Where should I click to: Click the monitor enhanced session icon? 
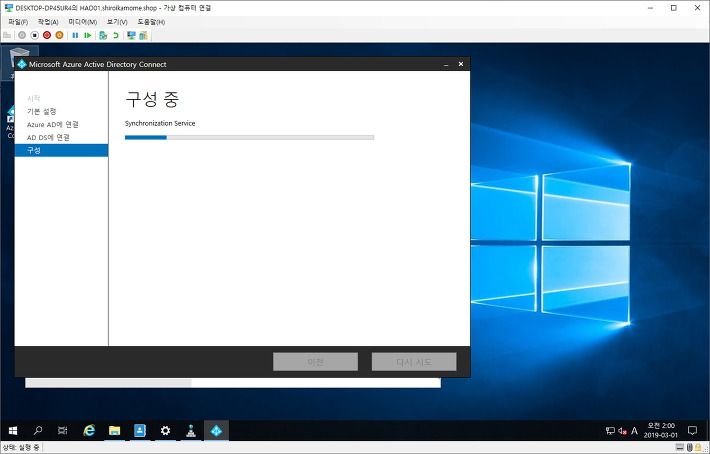131,35
